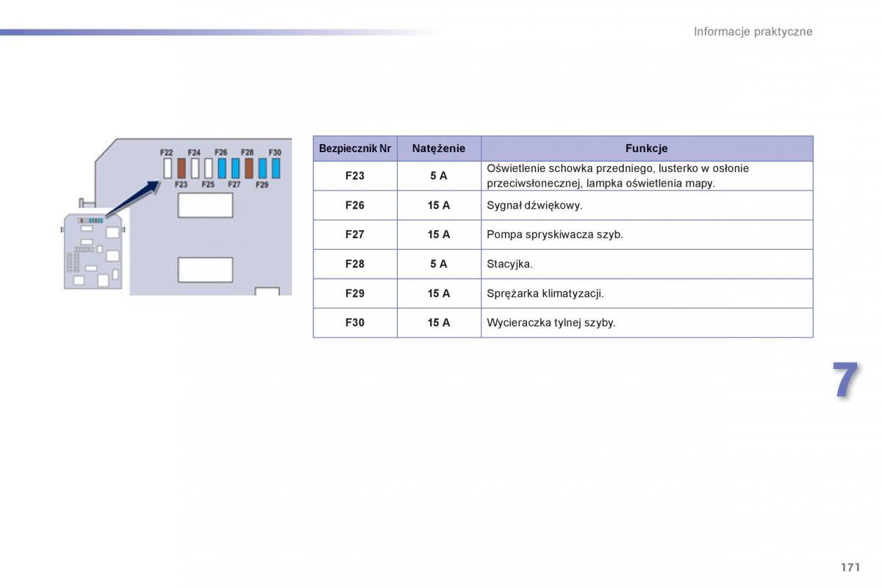This screenshot has width=882, height=588.
Task: Click the 'Stacyjka.' function text
Action: [509, 265]
